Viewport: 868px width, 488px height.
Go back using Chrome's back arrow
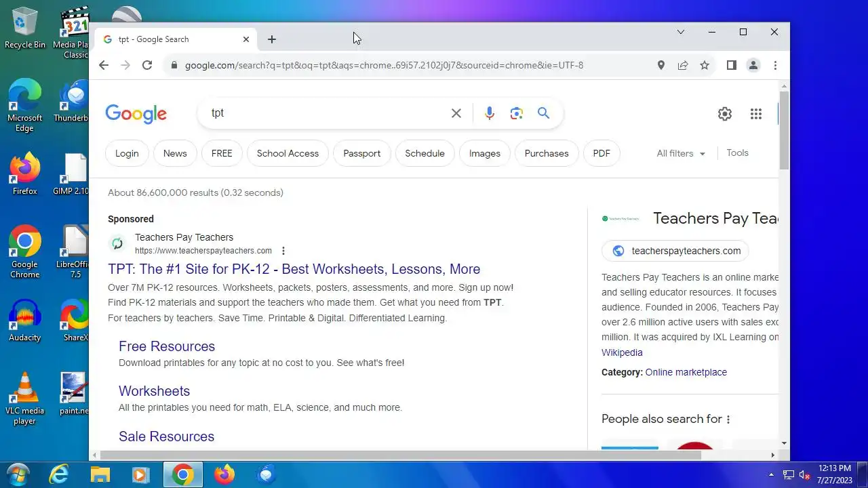pyautogui.click(x=103, y=65)
